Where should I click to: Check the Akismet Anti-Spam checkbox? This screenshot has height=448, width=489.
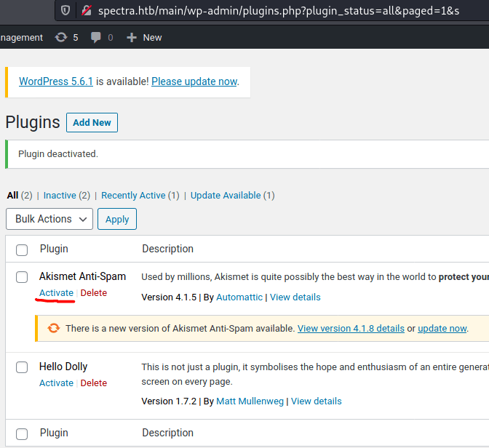pos(22,277)
